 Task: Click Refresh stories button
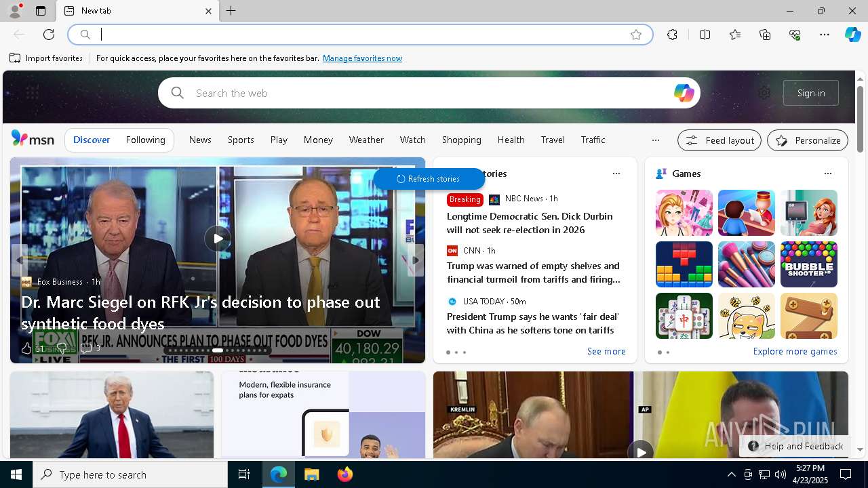(428, 179)
